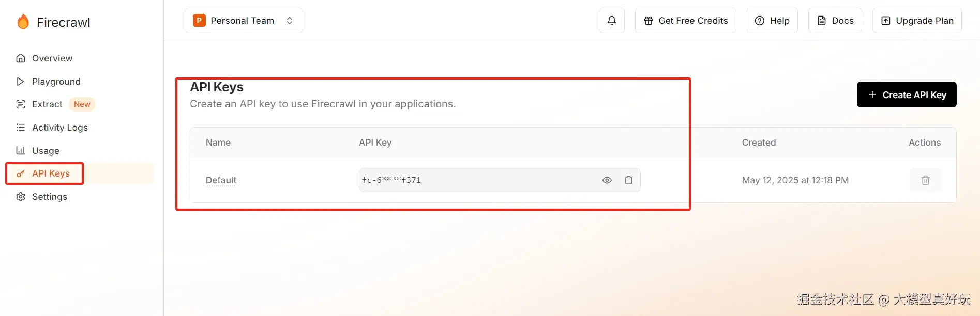The height and width of the screenshot is (316, 980).
Task: Click the Actions column header
Action: pos(925,143)
